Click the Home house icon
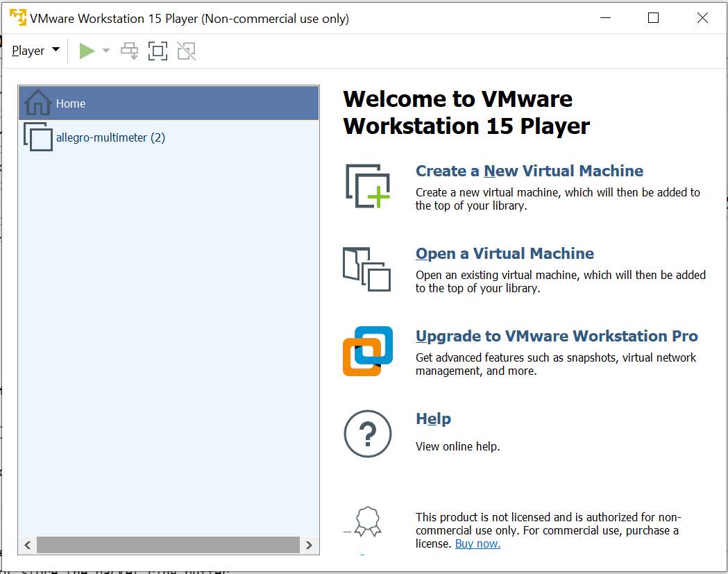 [x=37, y=102]
